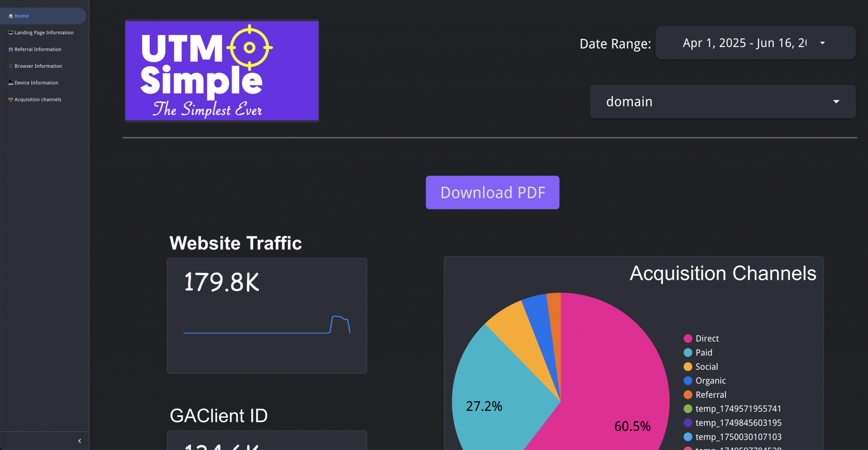Click the Direct legend label
Viewport: 868px width, 450px height.
click(x=707, y=339)
